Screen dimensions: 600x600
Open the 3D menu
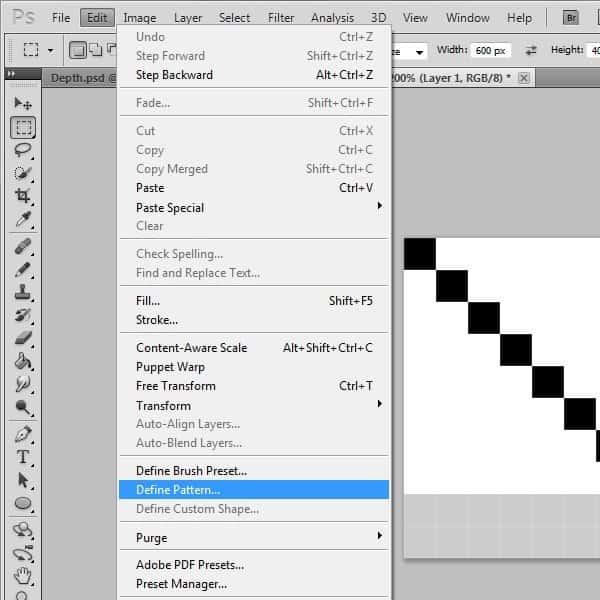click(378, 18)
